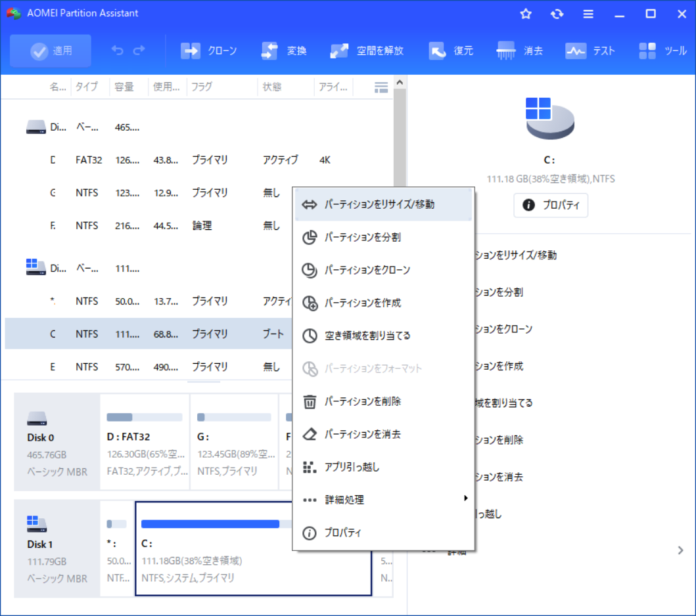Choose アプリ引っ越し from context menu
Screen dimensions: 696x616
tap(384, 467)
